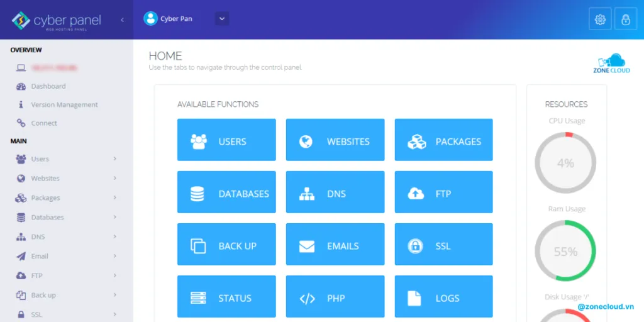Click the Emails function button

tap(335, 246)
